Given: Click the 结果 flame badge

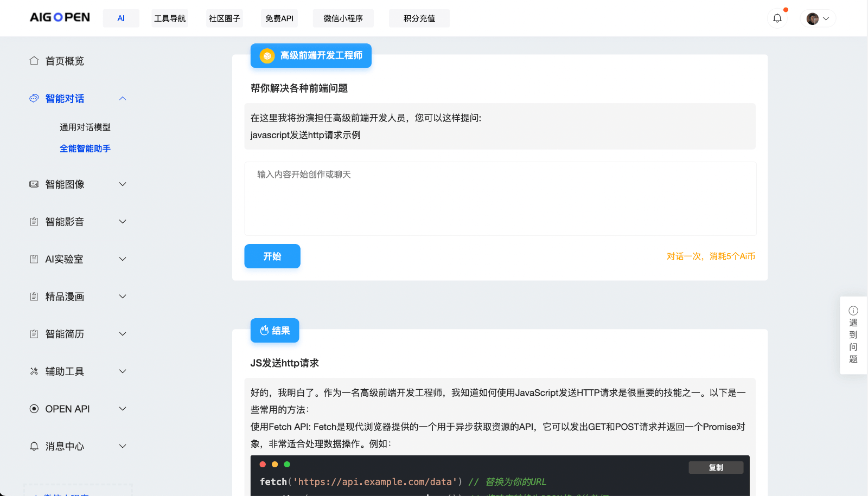Looking at the screenshot, I should (x=264, y=330).
